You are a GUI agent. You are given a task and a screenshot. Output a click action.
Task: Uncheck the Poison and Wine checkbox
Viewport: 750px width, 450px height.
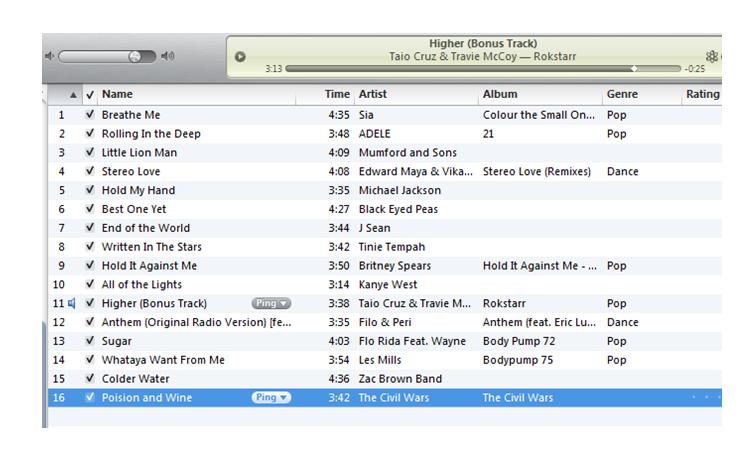tap(90, 397)
